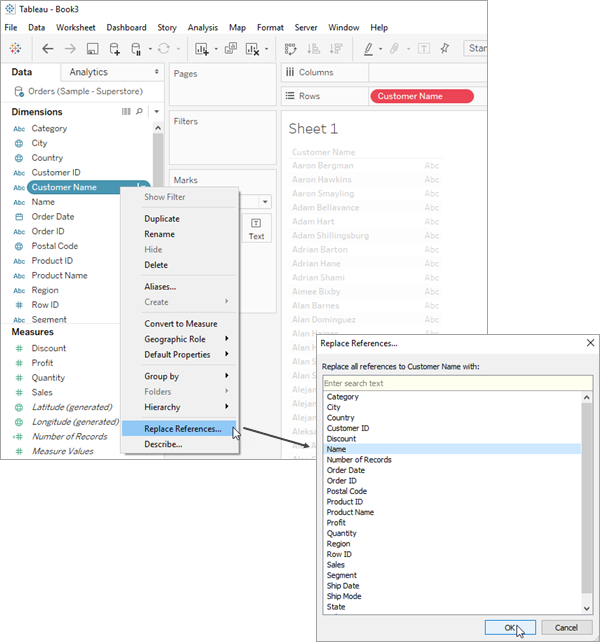Viewport: 600px width, 642px height.
Task: Select Customer ID in the dialog list
Action: pos(348,428)
